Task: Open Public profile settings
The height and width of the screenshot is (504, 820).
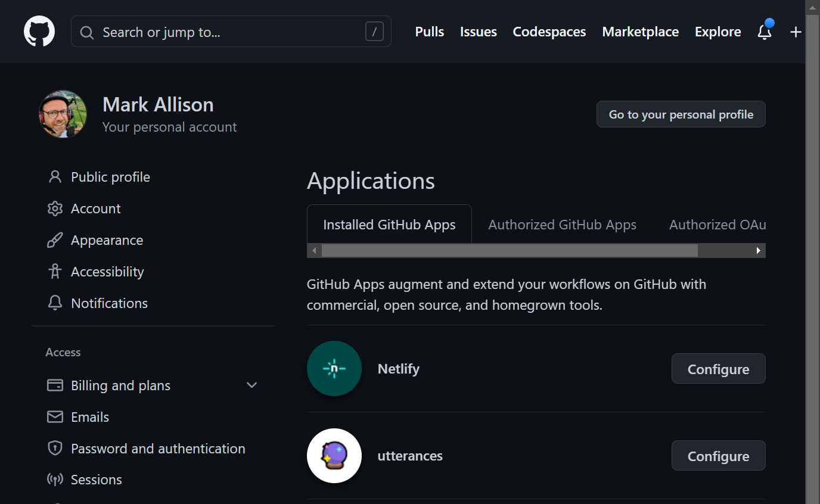Action: 110,177
